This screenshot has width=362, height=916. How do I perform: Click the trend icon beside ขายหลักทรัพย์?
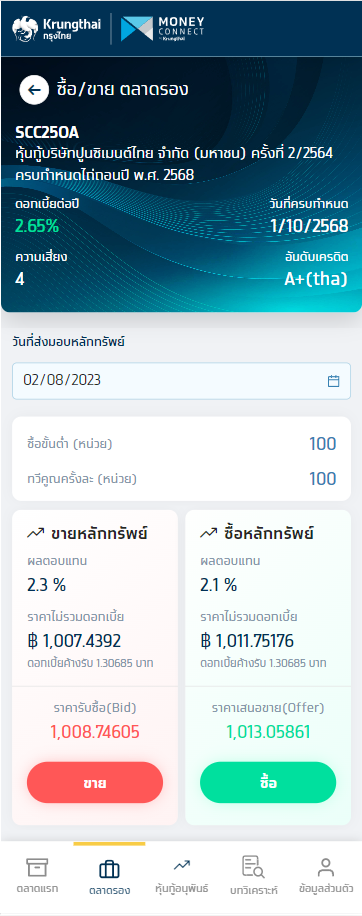(x=36, y=533)
